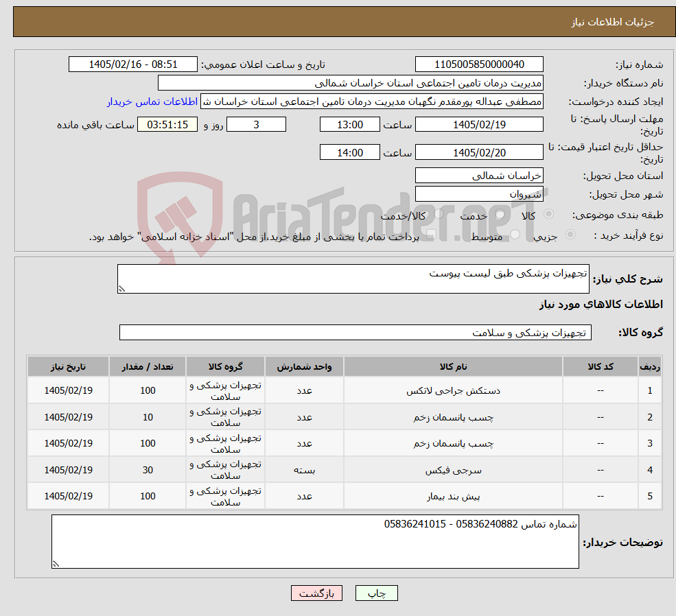Click چسب پانسمان زخم in row 3
The height and width of the screenshot is (616, 676).
coord(453,443)
